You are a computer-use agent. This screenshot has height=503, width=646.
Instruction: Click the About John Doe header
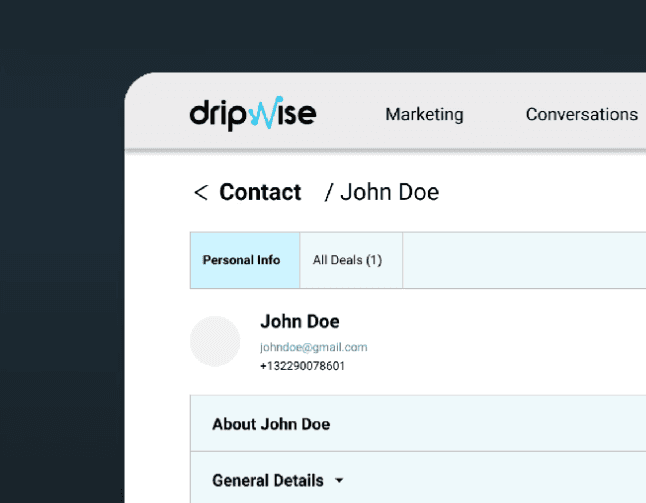click(271, 424)
